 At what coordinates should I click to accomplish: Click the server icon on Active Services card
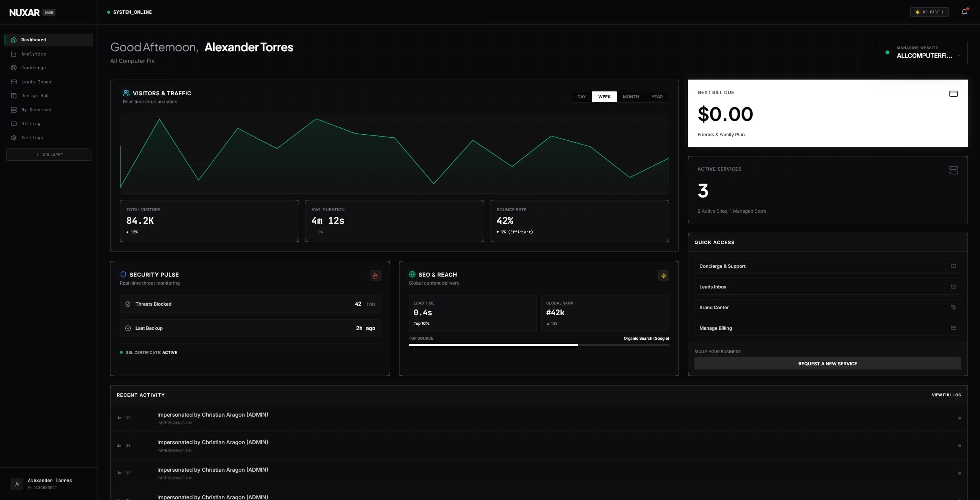tap(953, 170)
